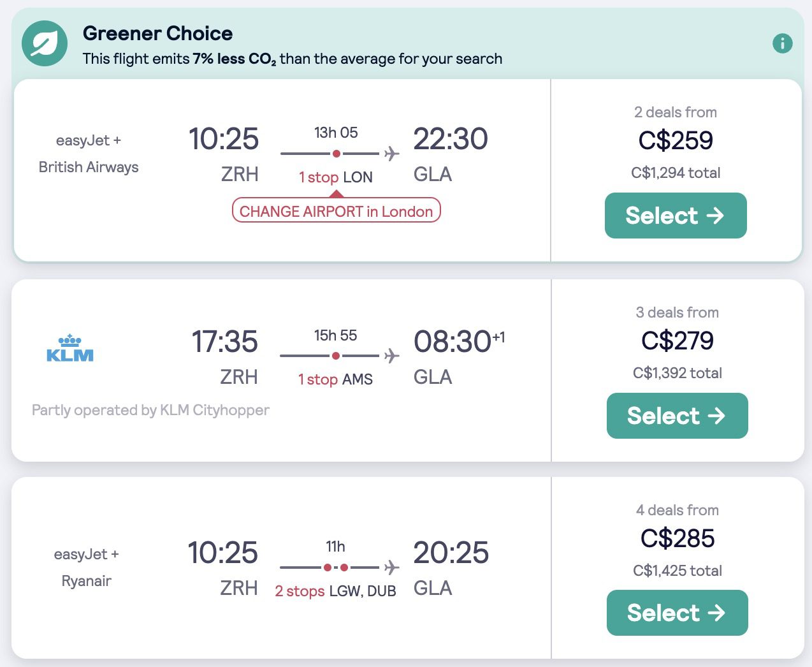Select the C$279 KLM deal

677,416
